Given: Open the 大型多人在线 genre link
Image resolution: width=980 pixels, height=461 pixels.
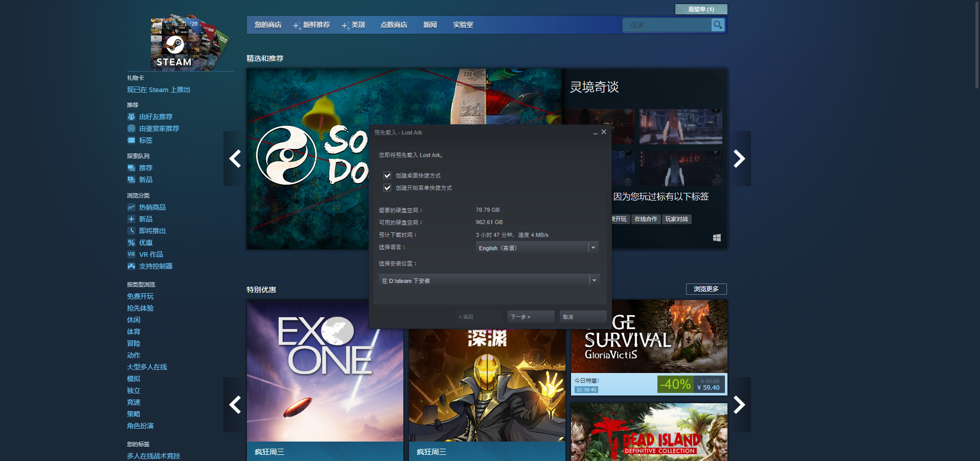Looking at the screenshot, I should 147,367.
